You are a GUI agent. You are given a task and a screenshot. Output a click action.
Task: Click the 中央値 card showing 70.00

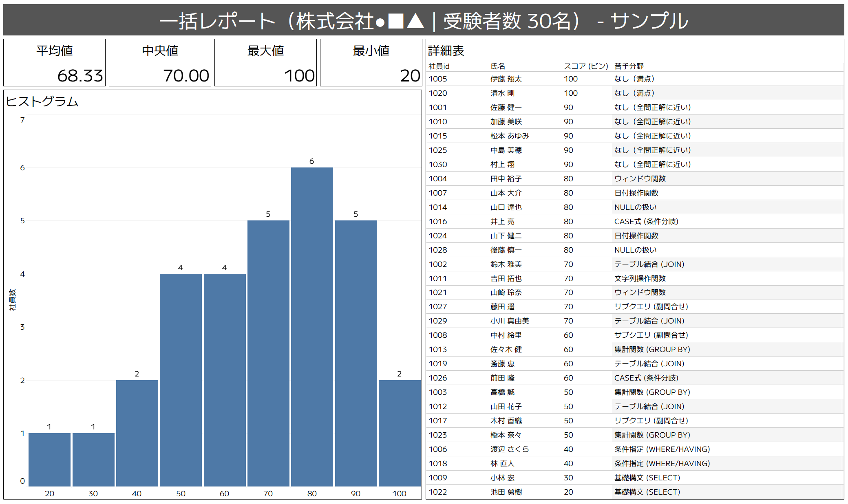pos(160,63)
